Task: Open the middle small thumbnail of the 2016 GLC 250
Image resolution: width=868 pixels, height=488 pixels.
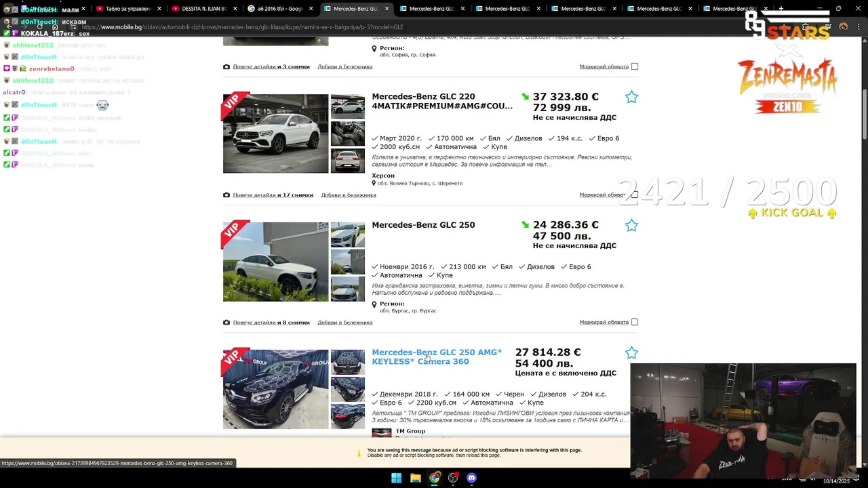Action: click(348, 262)
